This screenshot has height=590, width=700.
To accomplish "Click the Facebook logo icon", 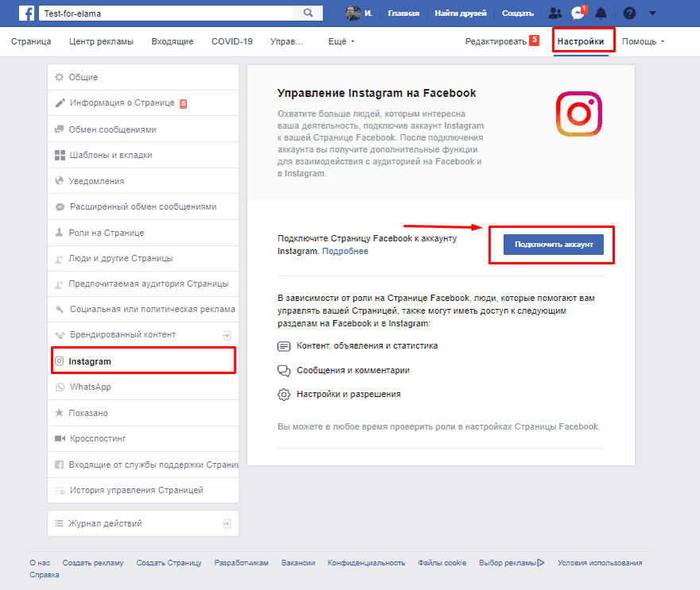I will click(27, 13).
